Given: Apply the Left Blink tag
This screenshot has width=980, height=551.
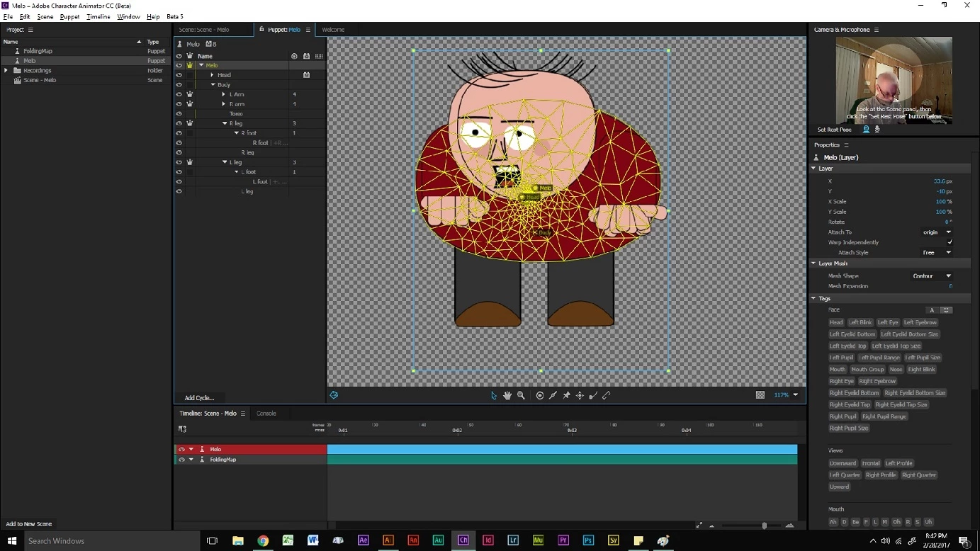Looking at the screenshot, I should coord(860,322).
